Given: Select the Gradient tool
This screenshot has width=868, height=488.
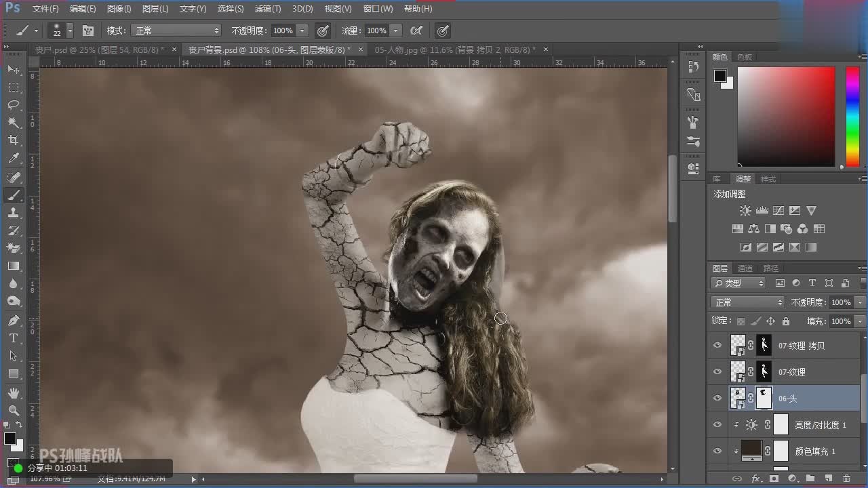Looking at the screenshot, I should point(14,266).
